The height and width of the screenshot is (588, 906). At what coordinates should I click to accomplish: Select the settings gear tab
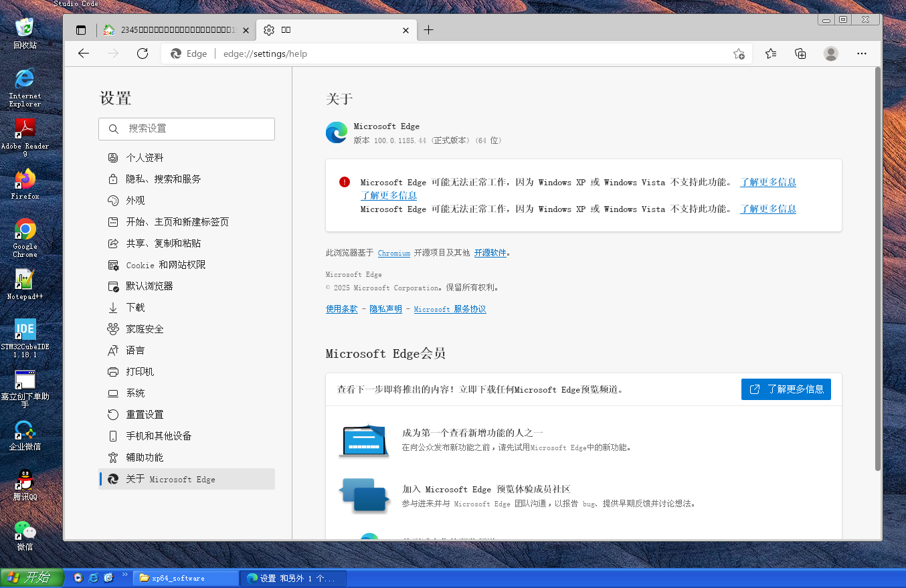click(x=337, y=30)
